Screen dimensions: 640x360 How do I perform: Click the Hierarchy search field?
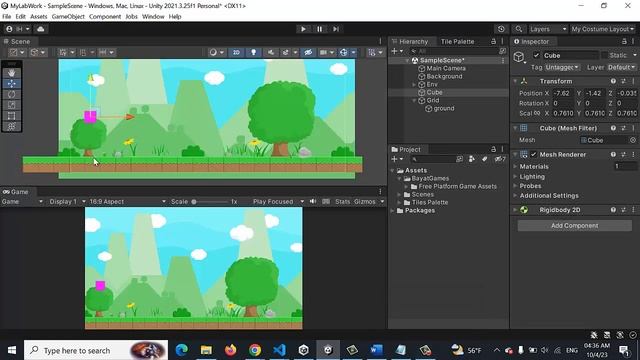454,51
